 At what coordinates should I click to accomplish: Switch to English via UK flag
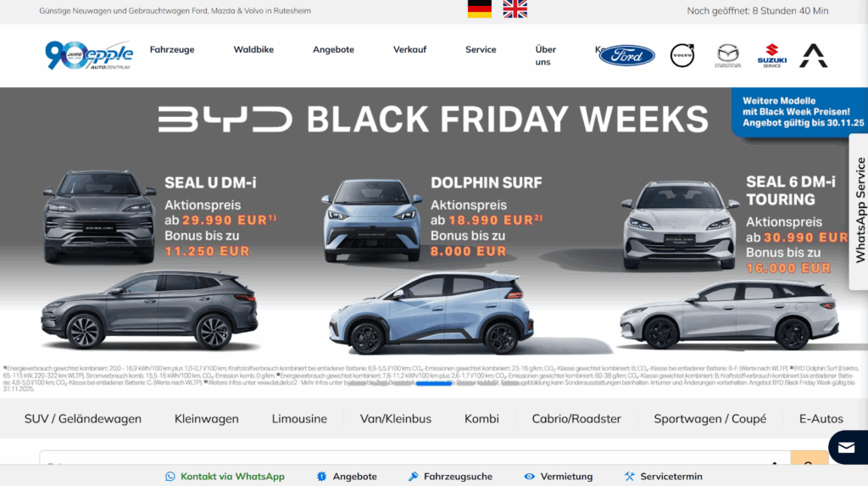(x=515, y=8)
